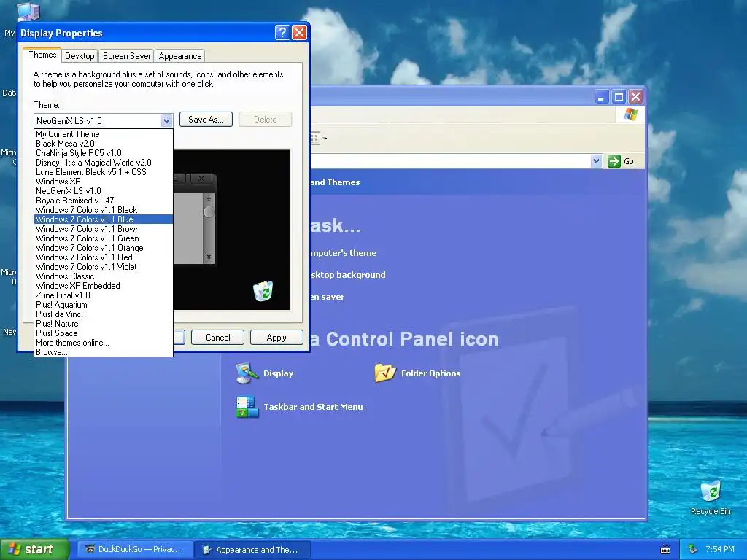Click the address bar input field
The image size is (747, 560).
tap(450, 161)
